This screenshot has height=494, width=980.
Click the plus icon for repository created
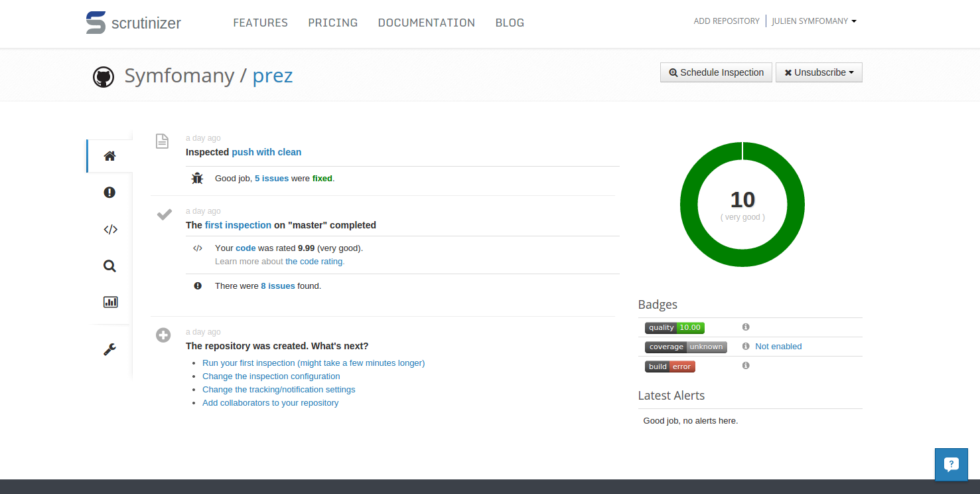pyautogui.click(x=163, y=335)
